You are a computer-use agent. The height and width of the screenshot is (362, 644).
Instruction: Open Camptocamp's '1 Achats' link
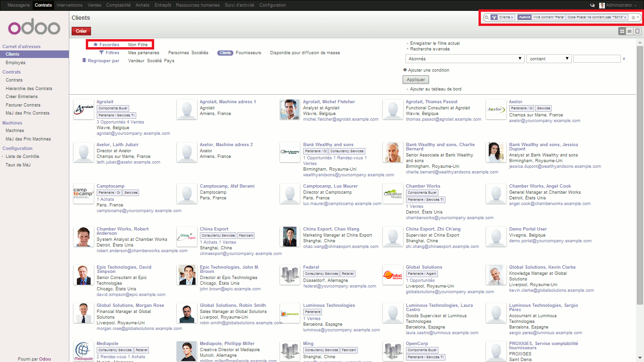[x=105, y=199]
